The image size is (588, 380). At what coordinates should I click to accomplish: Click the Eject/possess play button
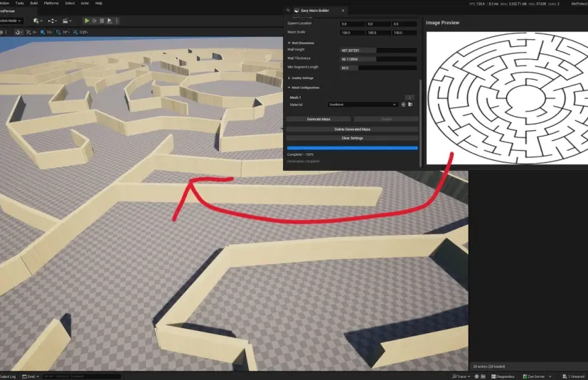pos(109,21)
